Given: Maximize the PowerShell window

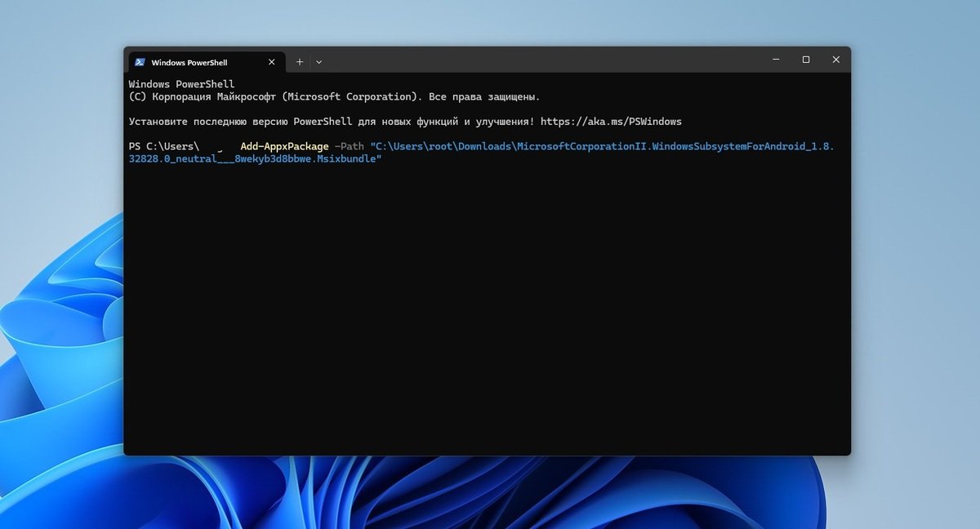Looking at the screenshot, I should point(806,60).
